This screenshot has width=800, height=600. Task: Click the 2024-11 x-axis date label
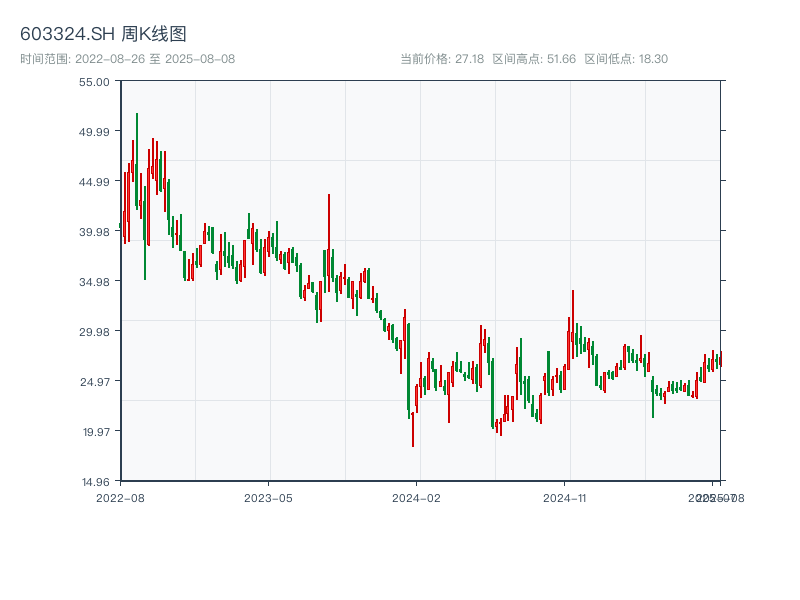pyautogui.click(x=566, y=497)
